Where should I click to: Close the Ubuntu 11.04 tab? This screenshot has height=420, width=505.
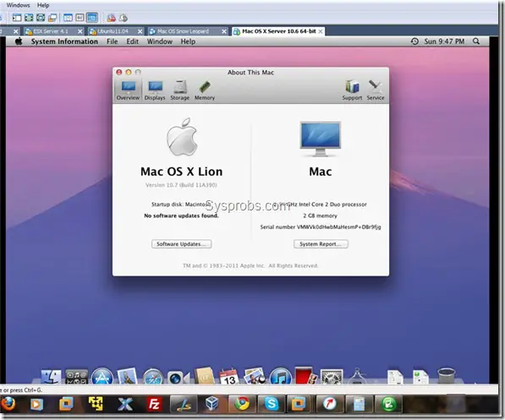pyautogui.click(x=140, y=31)
